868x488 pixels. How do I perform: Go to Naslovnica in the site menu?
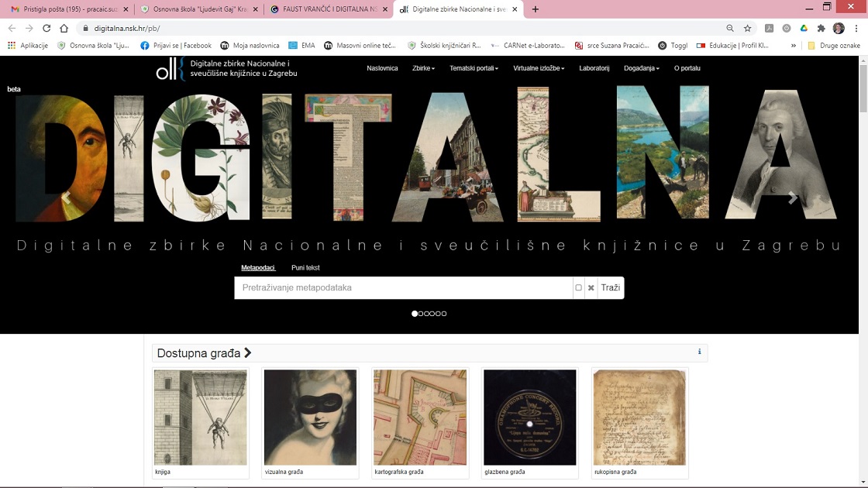point(382,68)
